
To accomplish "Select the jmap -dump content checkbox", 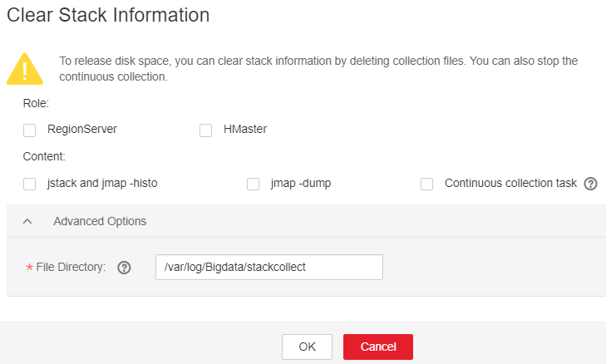I will [x=254, y=184].
